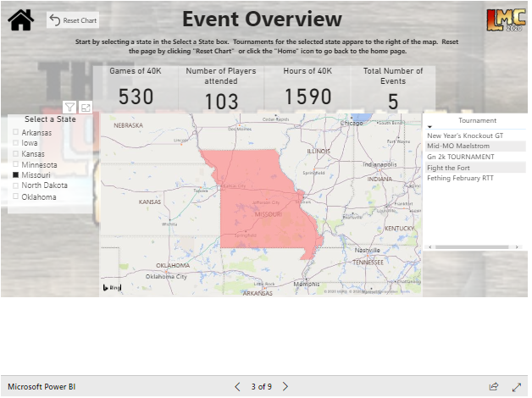The width and height of the screenshot is (532, 398).
Task: Open focus mode for the state slicer
Action: point(86,108)
